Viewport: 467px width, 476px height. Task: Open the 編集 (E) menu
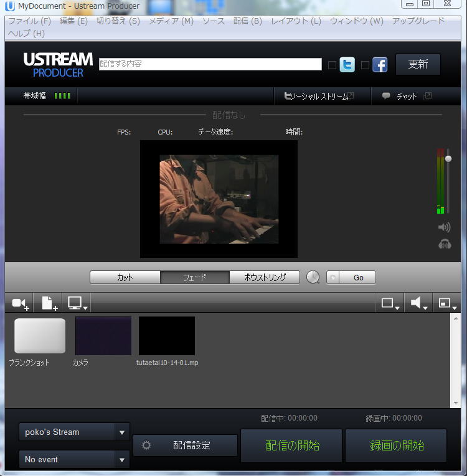73,21
